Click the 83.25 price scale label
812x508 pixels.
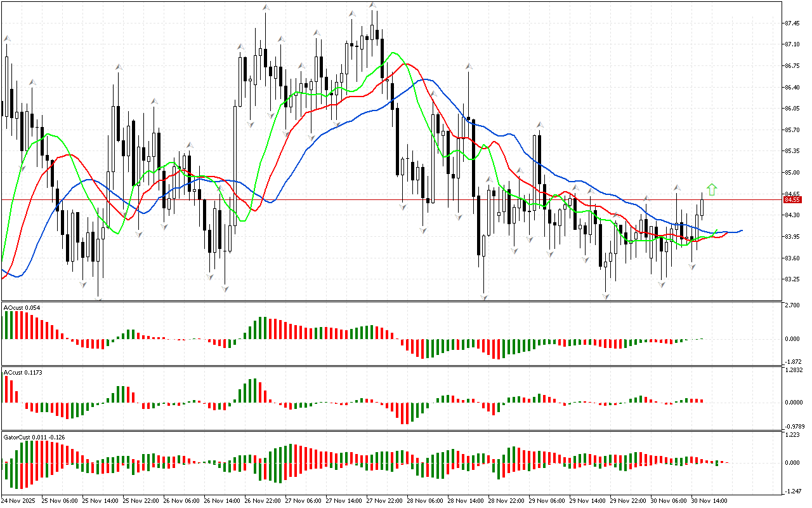(x=792, y=279)
